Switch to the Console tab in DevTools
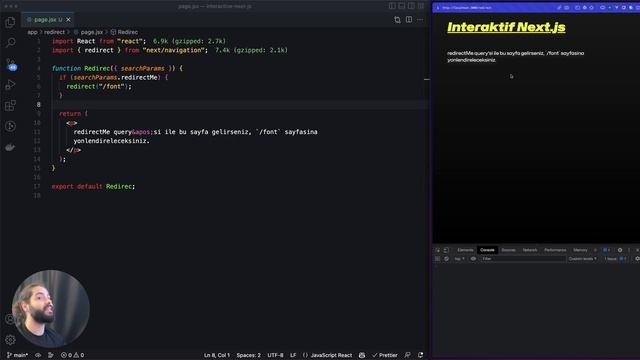Image resolution: width=640 pixels, height=360 pixels. [487, 250]
